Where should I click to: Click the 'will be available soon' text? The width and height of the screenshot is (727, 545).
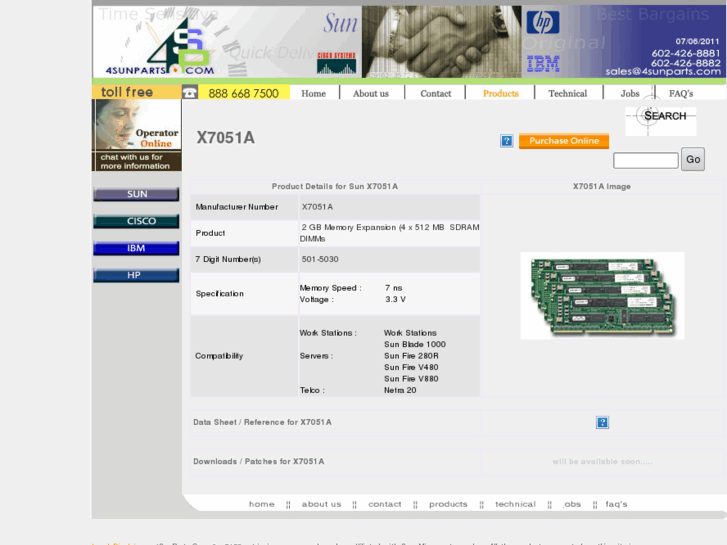point(602,462)
